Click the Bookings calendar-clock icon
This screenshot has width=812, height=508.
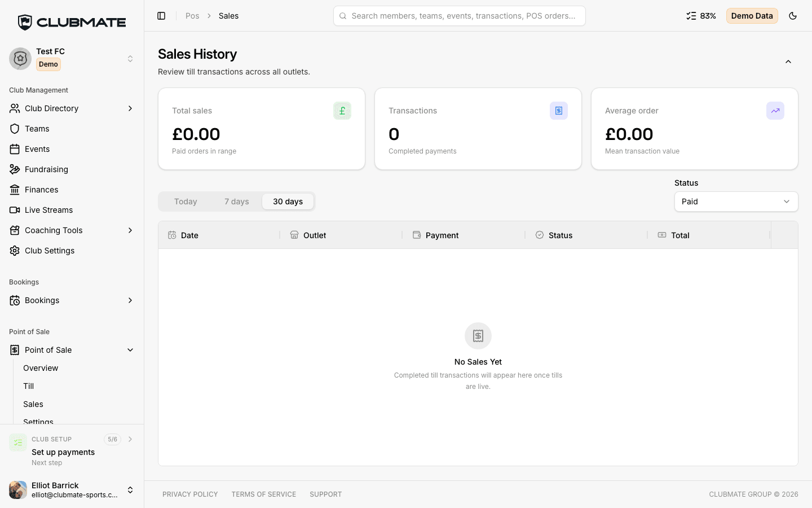pos(15,300)
